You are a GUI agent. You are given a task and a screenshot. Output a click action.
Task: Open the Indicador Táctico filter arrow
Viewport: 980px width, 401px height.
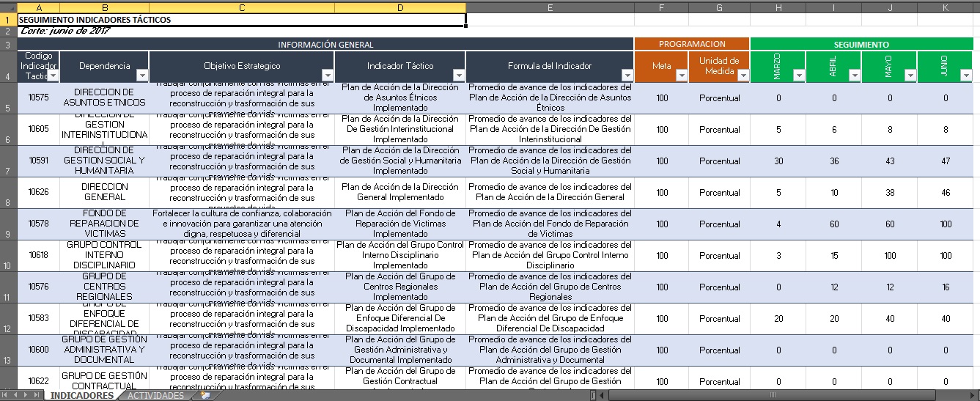click(459, 76)
